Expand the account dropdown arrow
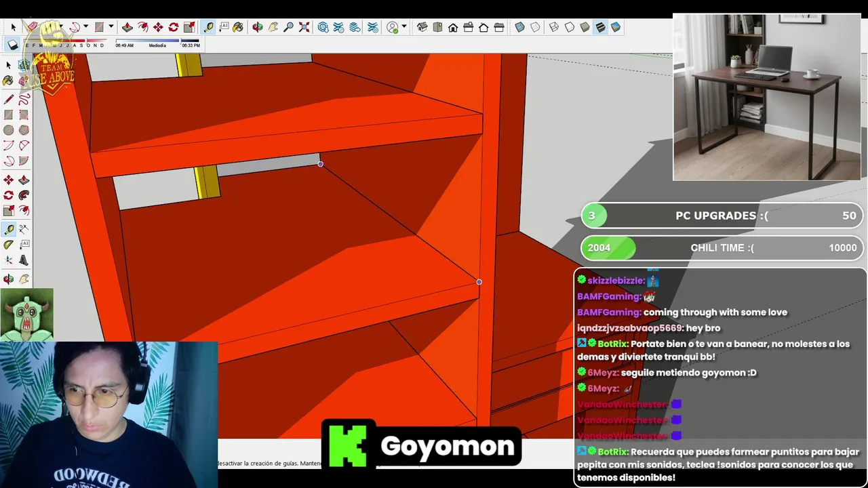Viewport: 868px width, 488px height. 404,27
